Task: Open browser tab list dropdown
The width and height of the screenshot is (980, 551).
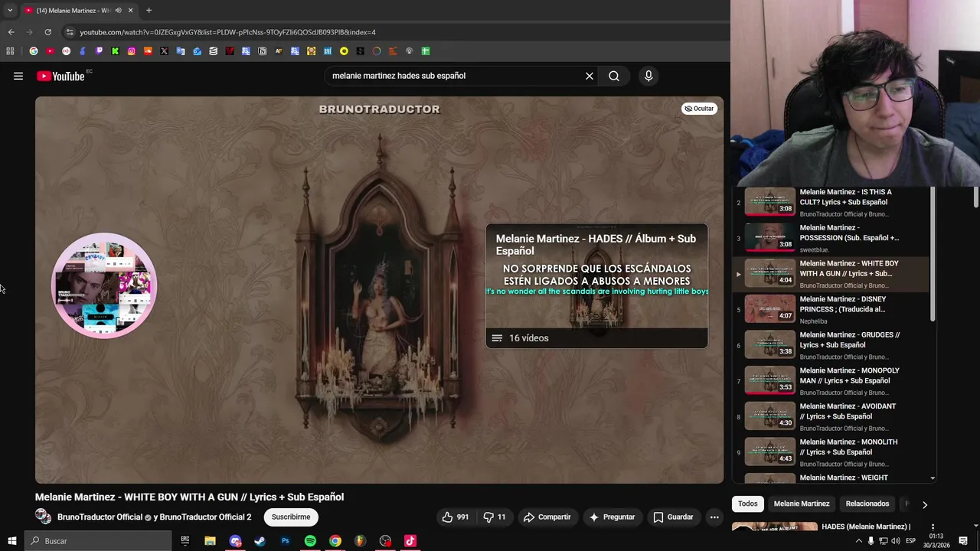Action: 10,10
